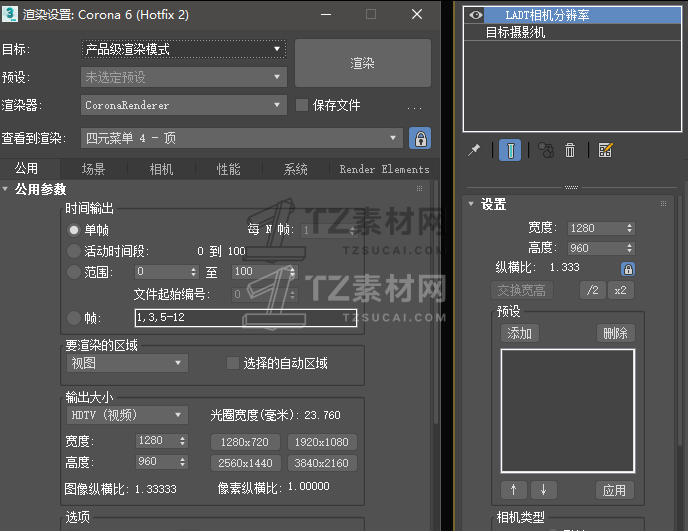The image size is (688, 531).
Task: Double resolution with the x2 button
Action: coord(620,290)
